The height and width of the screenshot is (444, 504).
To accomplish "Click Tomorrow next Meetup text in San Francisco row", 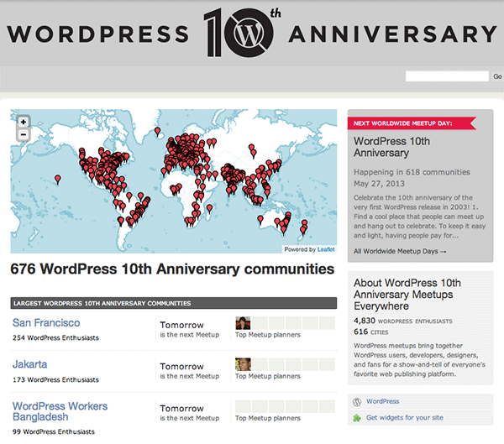I will click(190, 329).
